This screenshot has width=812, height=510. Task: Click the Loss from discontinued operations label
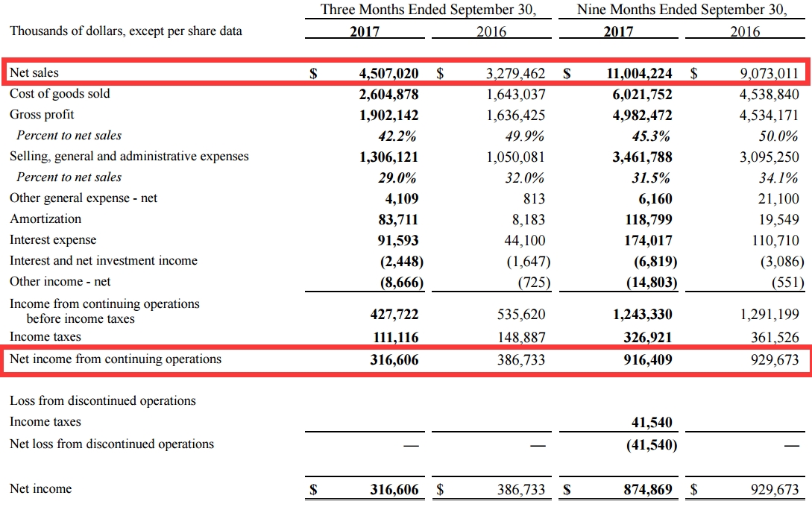coord(103,401)
